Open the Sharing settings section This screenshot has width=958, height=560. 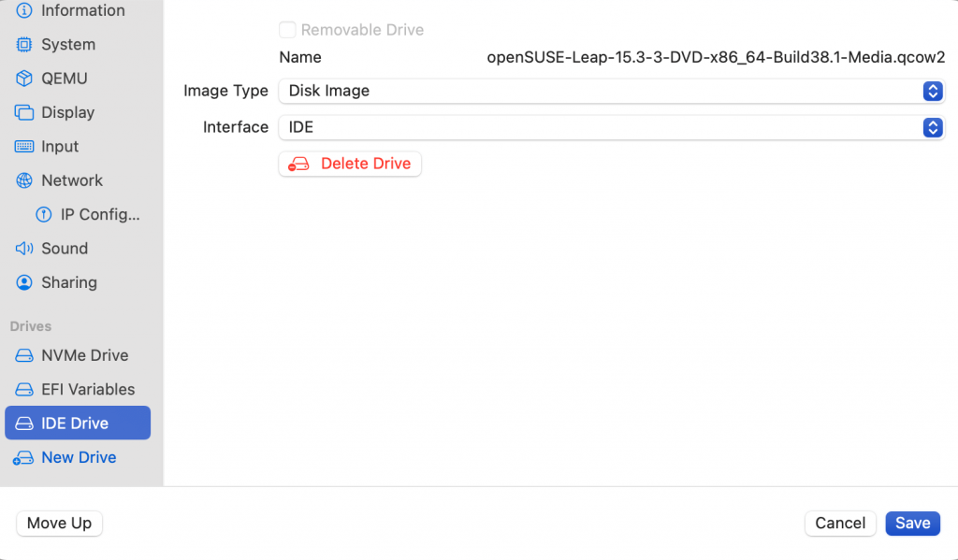78,282
